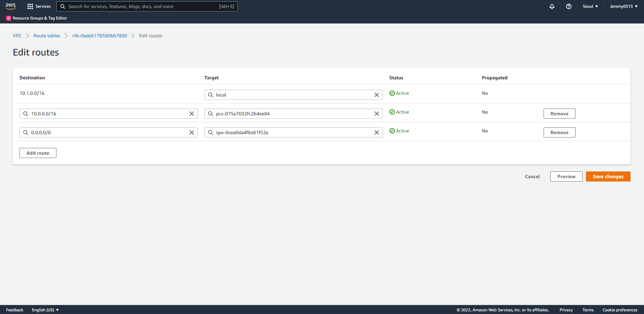The image size is (644, 314).
Task: Click the search icon in the pcx target field
Action: click(x=211, y=114)
